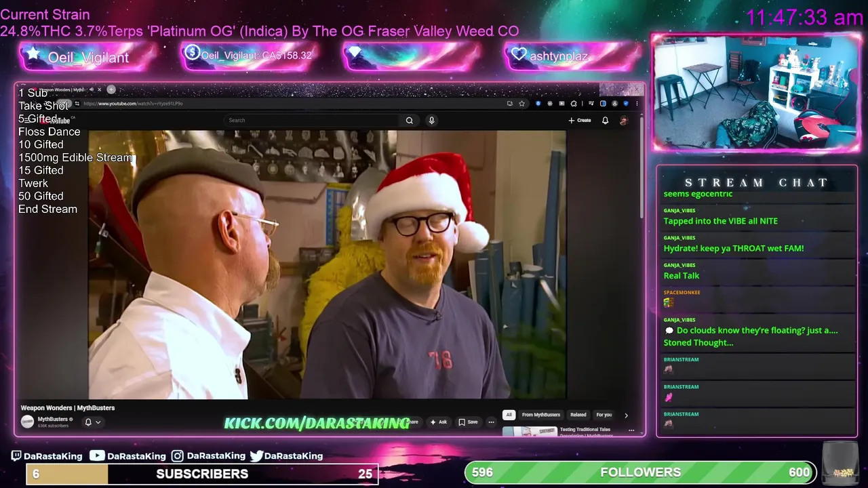Open the browser extensions puzzle icon
This screenshot has width=868, height=488.
click(574, 104)
